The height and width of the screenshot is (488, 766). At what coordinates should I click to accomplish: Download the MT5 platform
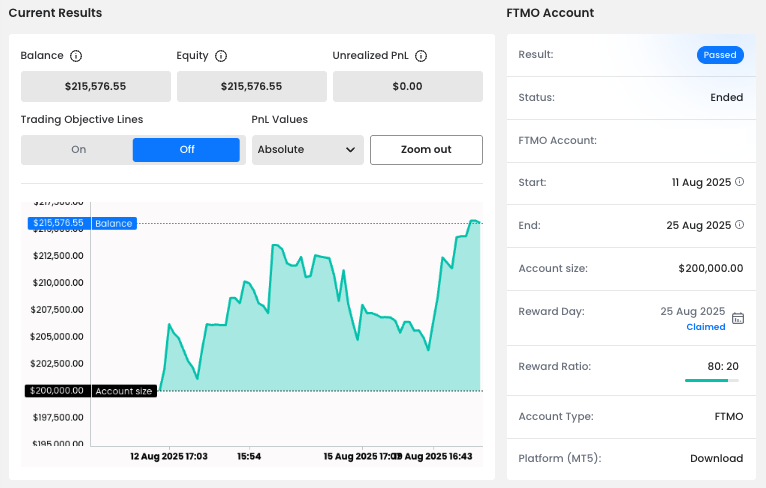click(716, 458)
